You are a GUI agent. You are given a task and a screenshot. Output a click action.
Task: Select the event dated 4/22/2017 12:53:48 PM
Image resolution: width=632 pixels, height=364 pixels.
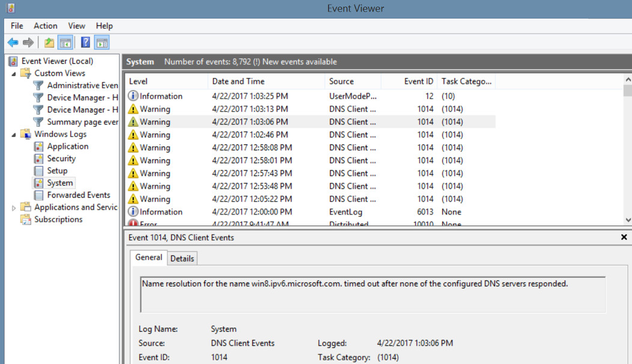311,186
